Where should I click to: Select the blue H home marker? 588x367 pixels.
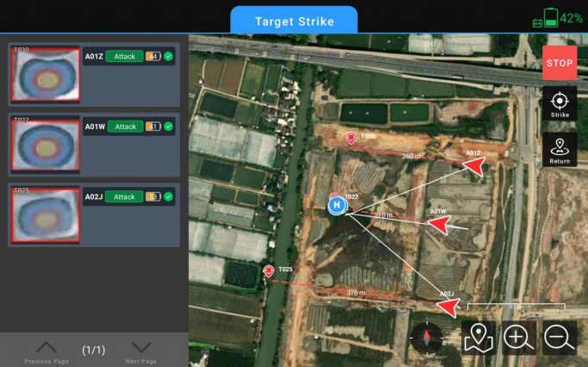point(336,205)
